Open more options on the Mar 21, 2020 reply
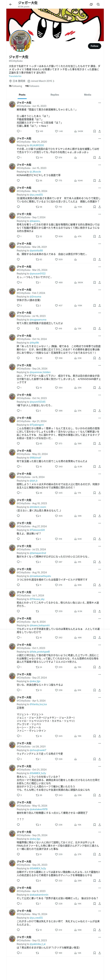 100,139
